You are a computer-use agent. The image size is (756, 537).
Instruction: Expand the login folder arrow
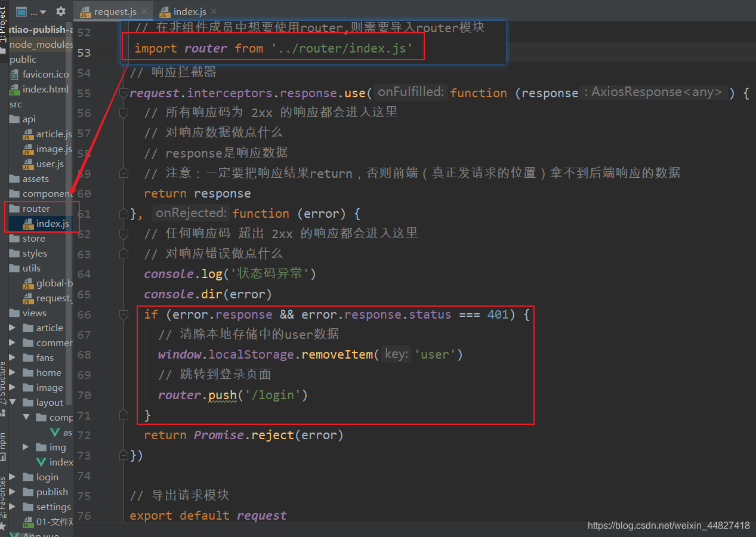coord(12,477)
